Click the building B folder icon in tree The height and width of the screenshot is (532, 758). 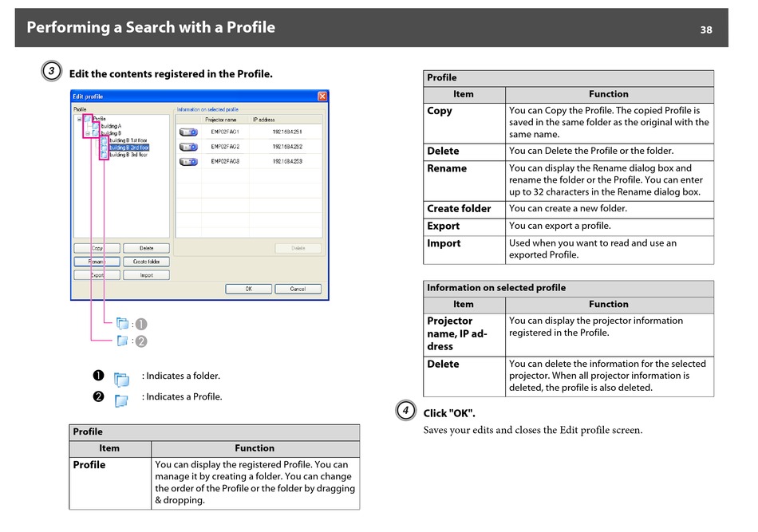(97, 133)
